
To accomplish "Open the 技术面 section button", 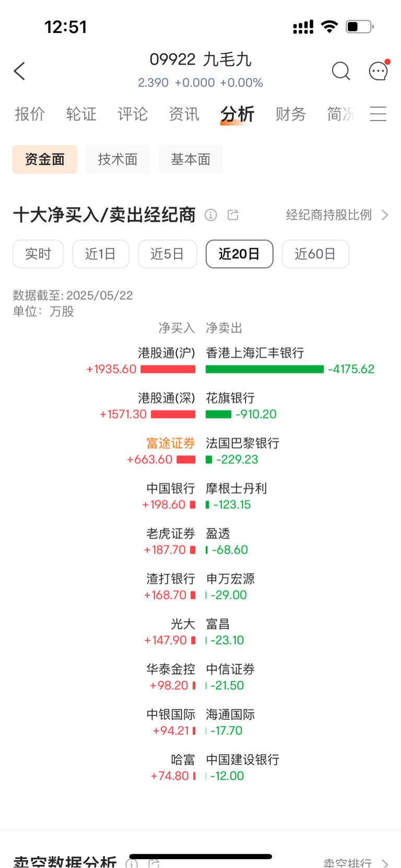I will pyautogui.click(x=118, y=159).
